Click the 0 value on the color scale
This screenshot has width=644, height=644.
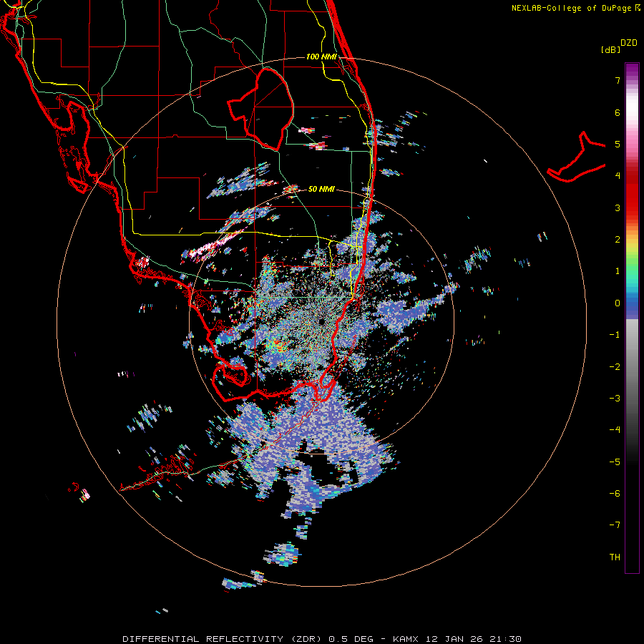tap(618, 303)
